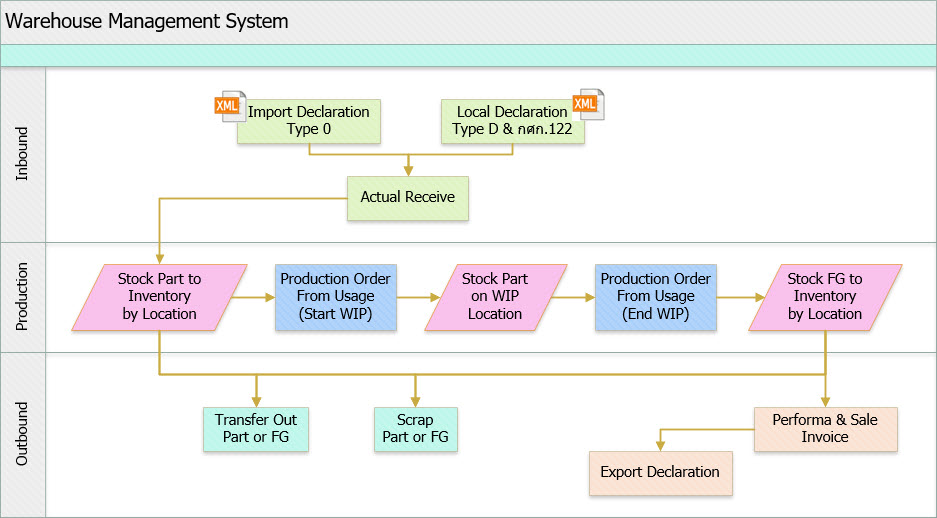Click the teal band below the title
Viewport: 937px width, 518px height.
point(468,56)
